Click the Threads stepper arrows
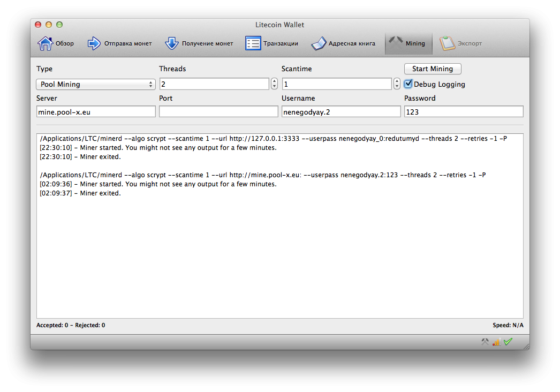This screenshot has width=560, height=392. tap(274, 84)
